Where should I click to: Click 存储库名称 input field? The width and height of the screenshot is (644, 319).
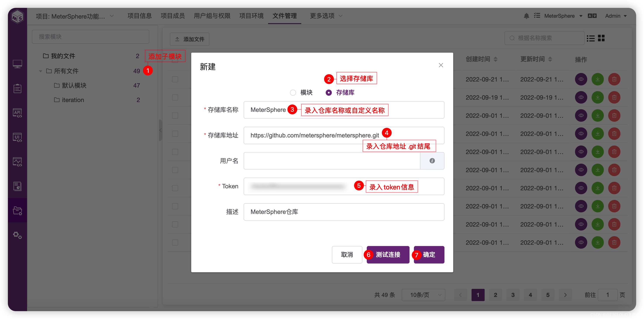click(x=345, y=110)
